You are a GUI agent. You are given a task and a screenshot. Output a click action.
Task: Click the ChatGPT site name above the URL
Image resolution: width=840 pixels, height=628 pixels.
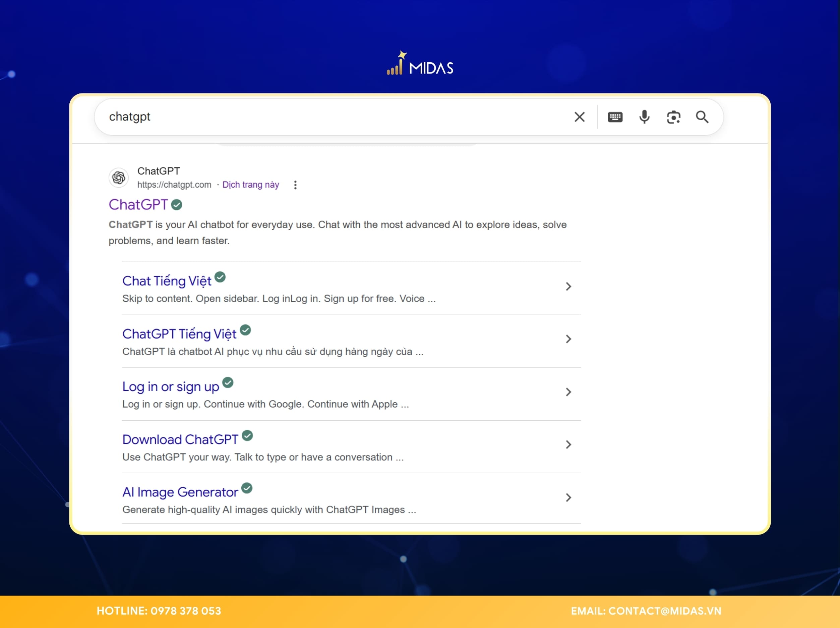point(159,171)
